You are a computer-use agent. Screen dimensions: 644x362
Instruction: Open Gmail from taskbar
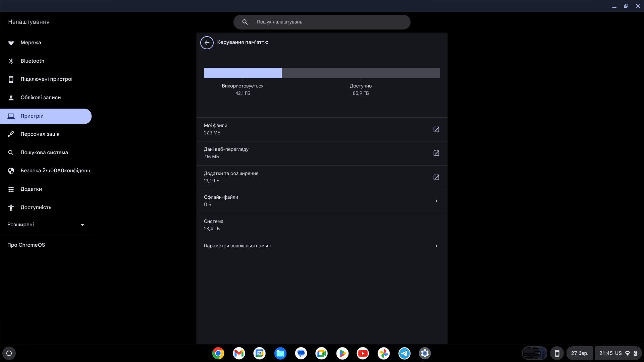[239, 353]
